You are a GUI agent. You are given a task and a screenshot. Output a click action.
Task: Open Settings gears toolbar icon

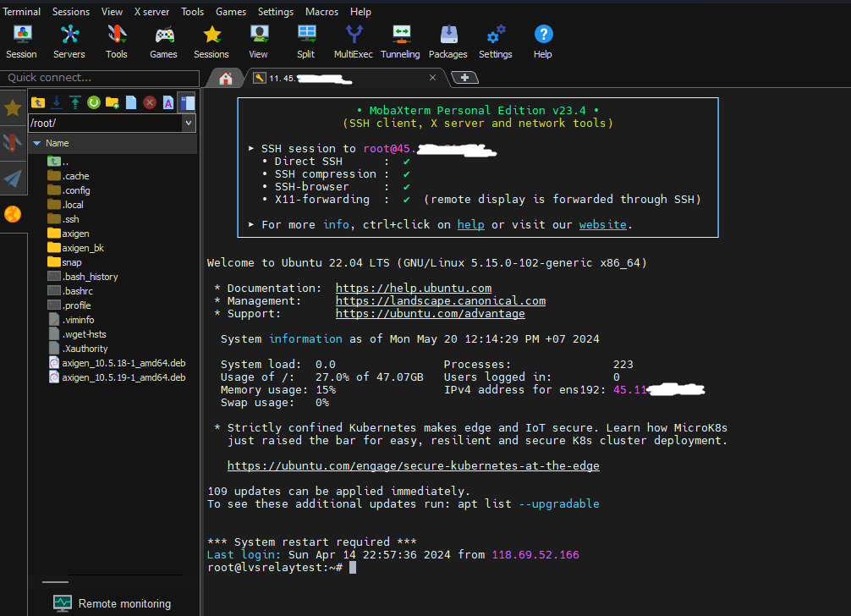point(496,41)
